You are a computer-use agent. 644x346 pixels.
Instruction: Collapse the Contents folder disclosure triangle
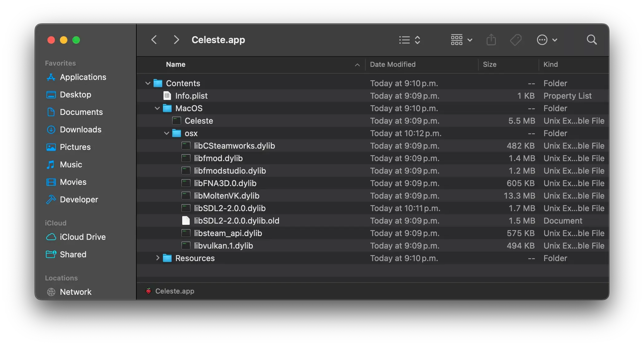click(147, 83)
